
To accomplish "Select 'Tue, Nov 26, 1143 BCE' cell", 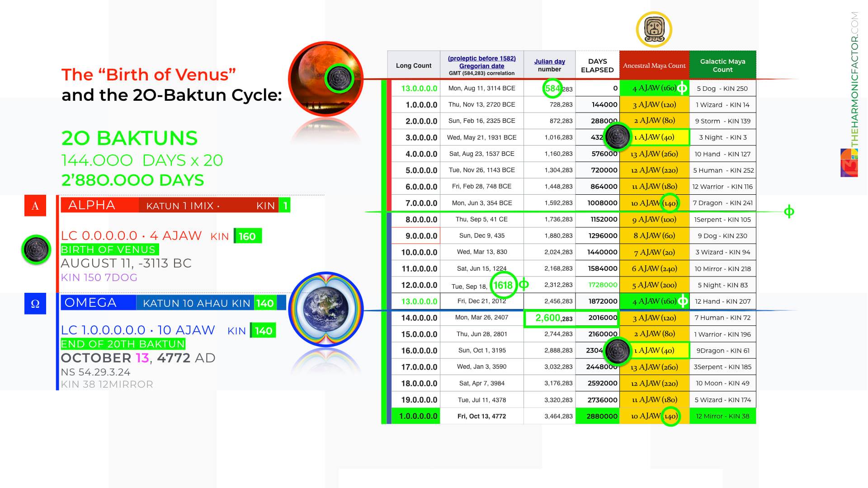I will click(x=482, y=170).
